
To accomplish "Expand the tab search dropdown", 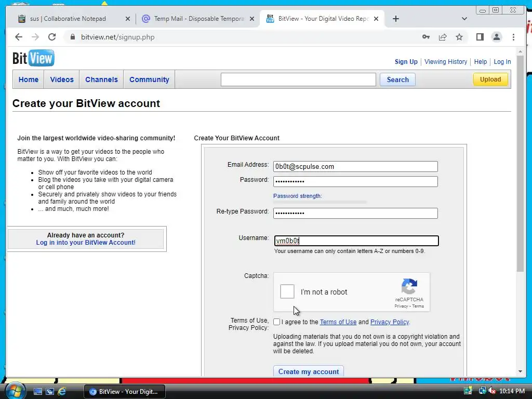I will click(464, 19).
